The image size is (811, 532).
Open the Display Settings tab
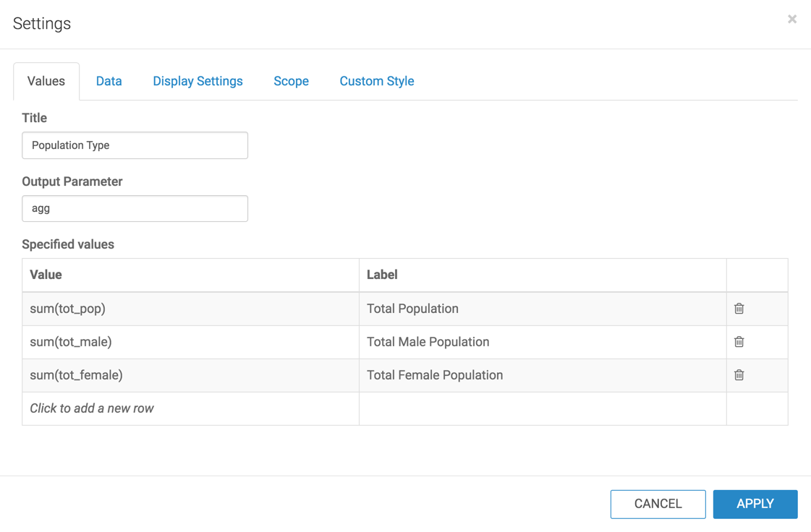[198, 81]
